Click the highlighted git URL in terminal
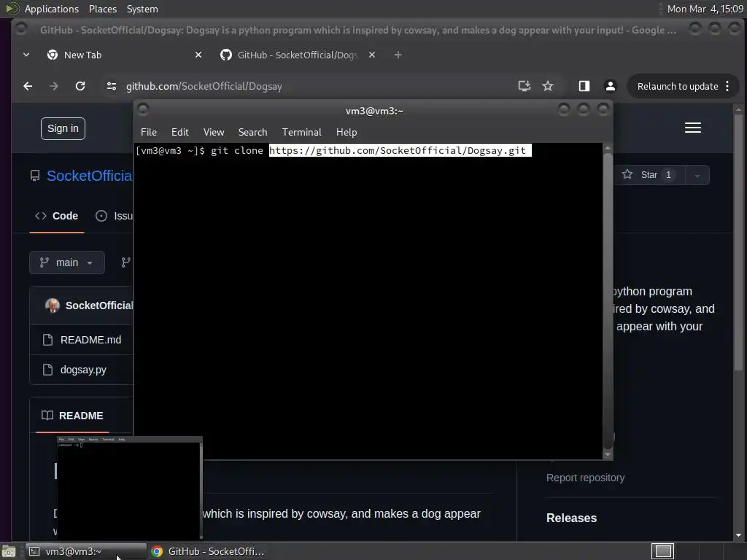Screen dimensions: 747x560 click(400, 150)
